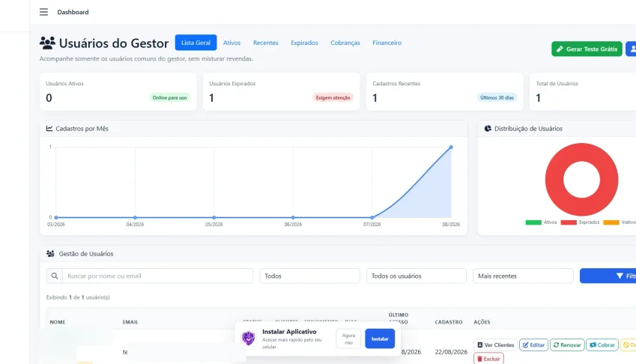Image resolution: width=636 pixels, height=364 pixels.
Task: Open the Financeiro tab
Action: point(387,43)
